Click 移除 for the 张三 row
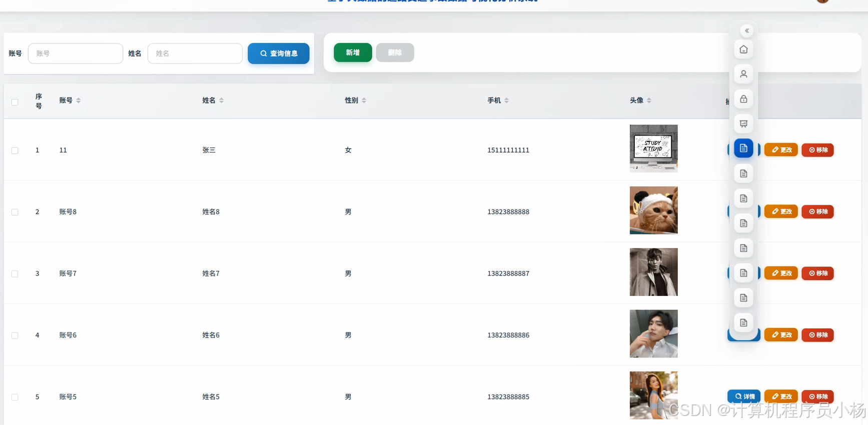 click(x=817, y=150)
